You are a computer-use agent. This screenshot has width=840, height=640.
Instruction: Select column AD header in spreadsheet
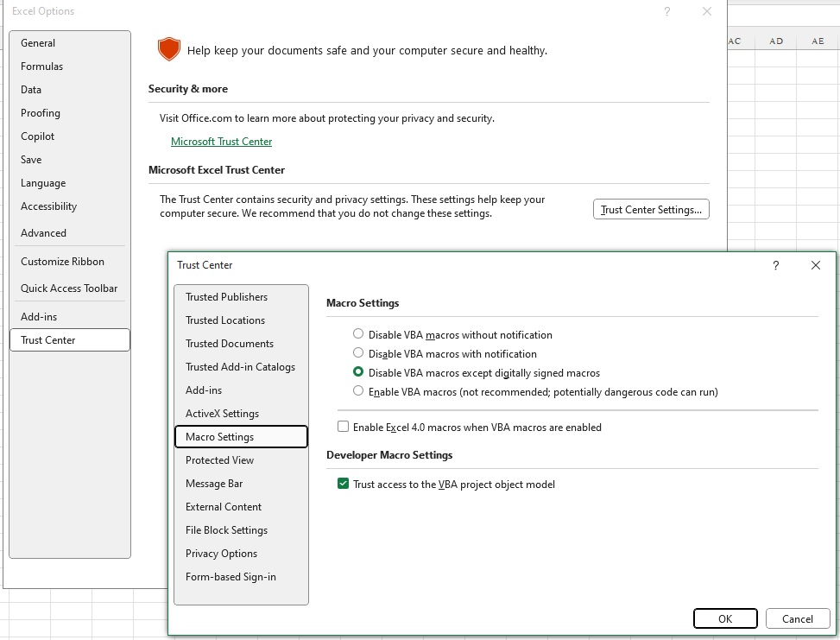tap(776, 41)
